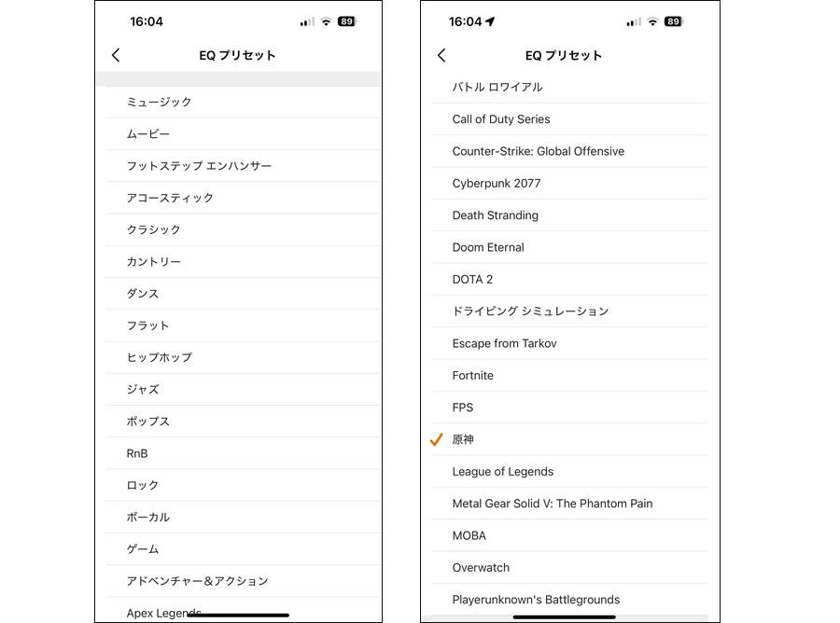Choose Escape from Tarkov preset
This screenshot has height=623, width=840.
tap(570, 343)
